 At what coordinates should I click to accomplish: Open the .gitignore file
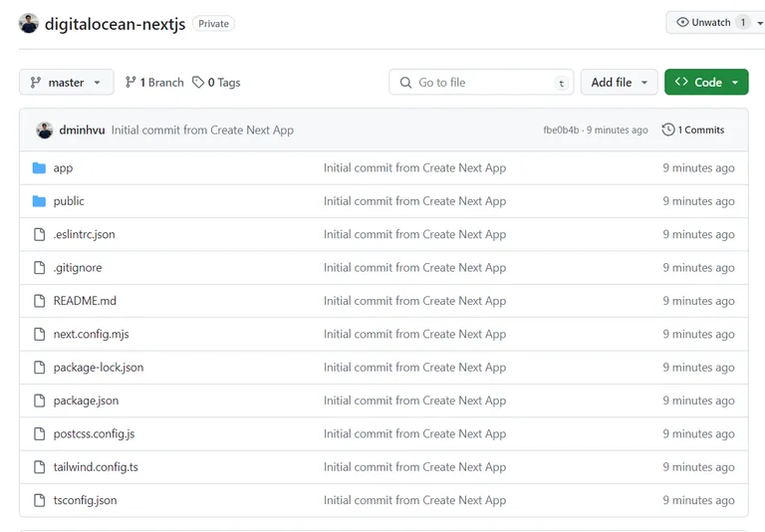tap(78, 267)
